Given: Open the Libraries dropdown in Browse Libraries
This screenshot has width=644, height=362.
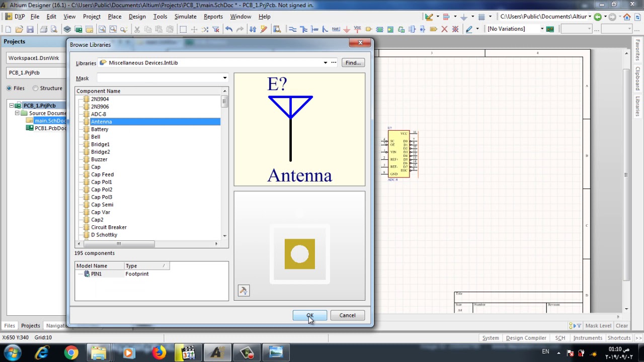Looking at the screenshot, I should [325, 63].
